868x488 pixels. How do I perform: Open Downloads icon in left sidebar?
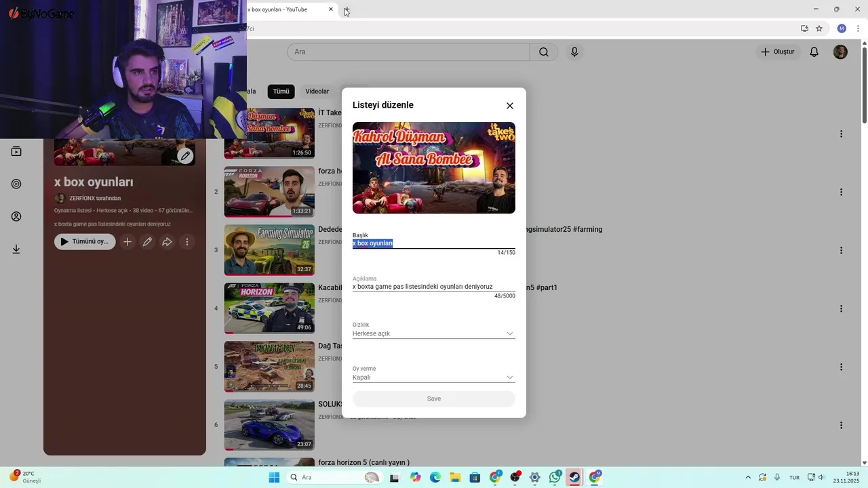[16, 249]
